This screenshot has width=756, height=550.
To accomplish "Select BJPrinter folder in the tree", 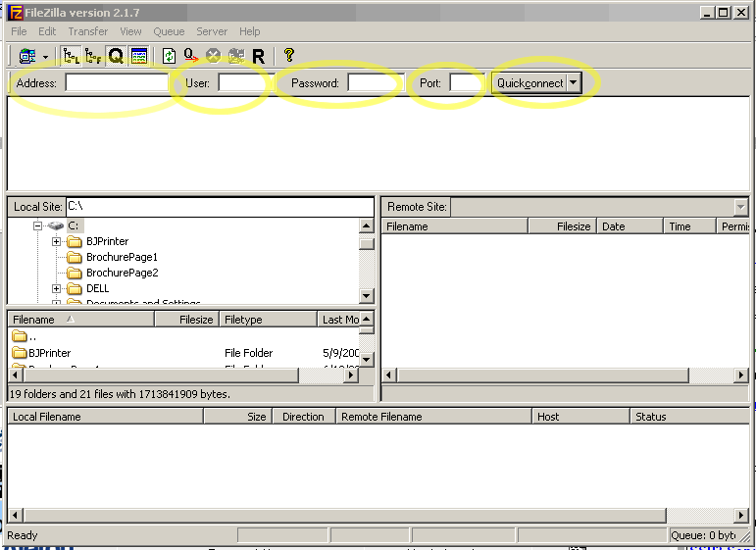I will point(107,241).
